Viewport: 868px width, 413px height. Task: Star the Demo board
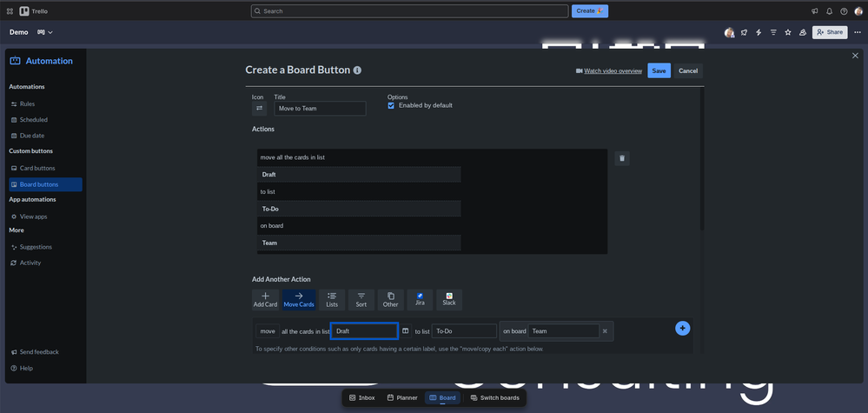(788, 33)
